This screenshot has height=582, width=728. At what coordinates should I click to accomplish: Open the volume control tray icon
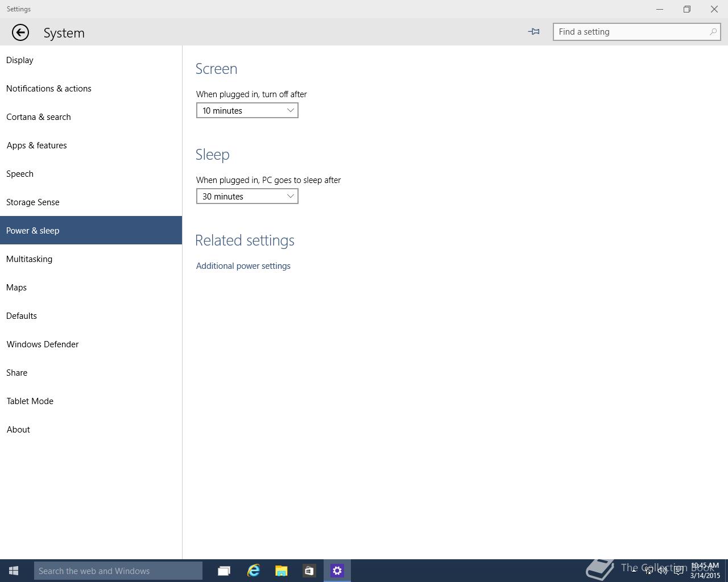(x=663, y=571)
